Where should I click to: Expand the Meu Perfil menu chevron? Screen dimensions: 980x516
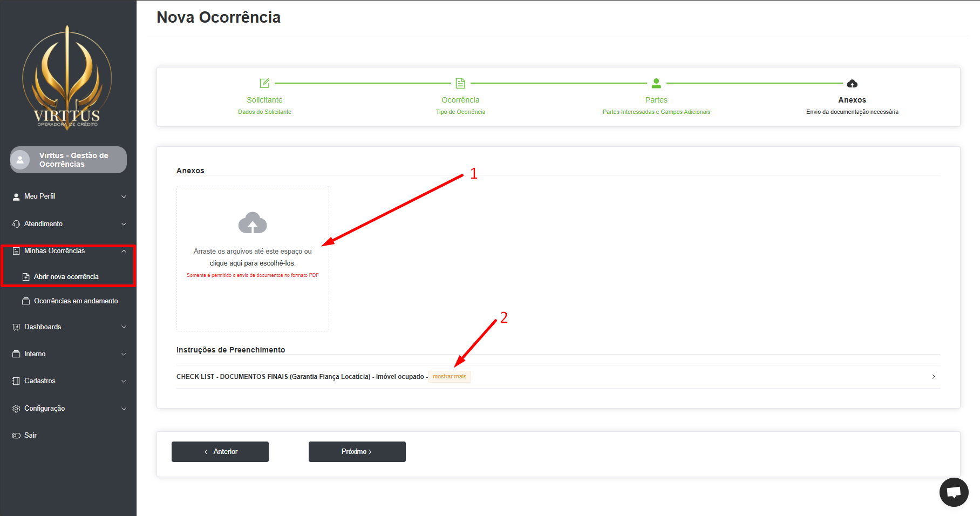(x=124, y=196)
